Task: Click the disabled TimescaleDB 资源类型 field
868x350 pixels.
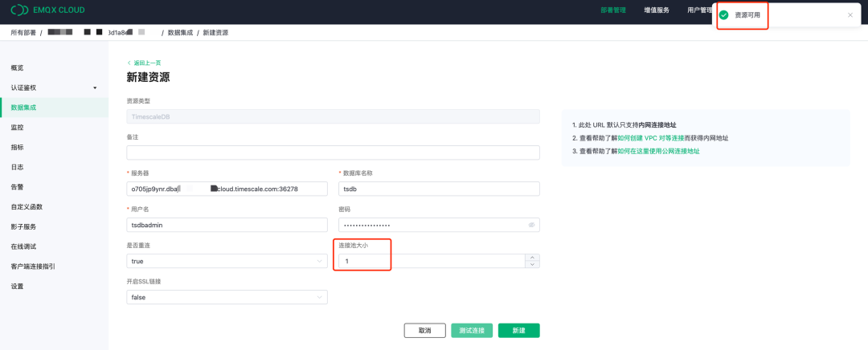Action: click(334, 116)
